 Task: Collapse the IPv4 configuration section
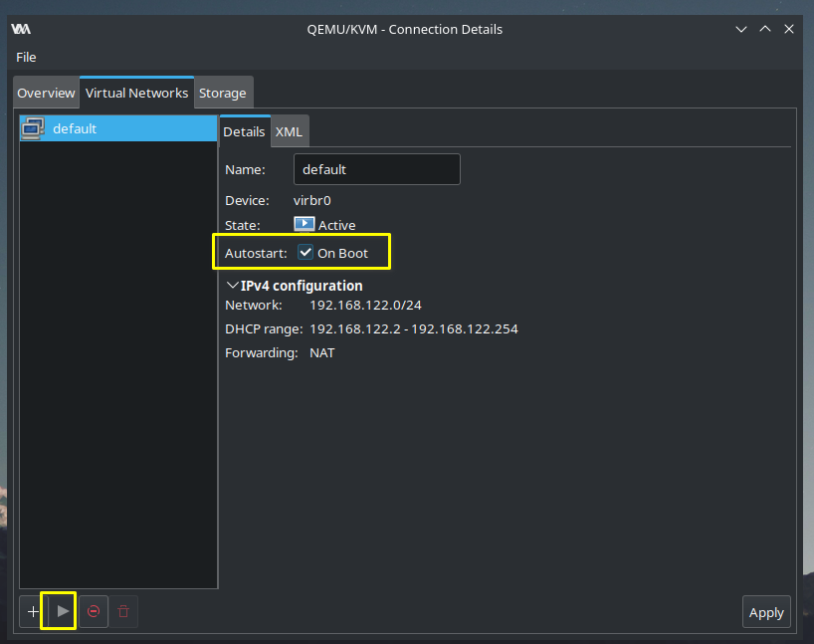[233, 285]
